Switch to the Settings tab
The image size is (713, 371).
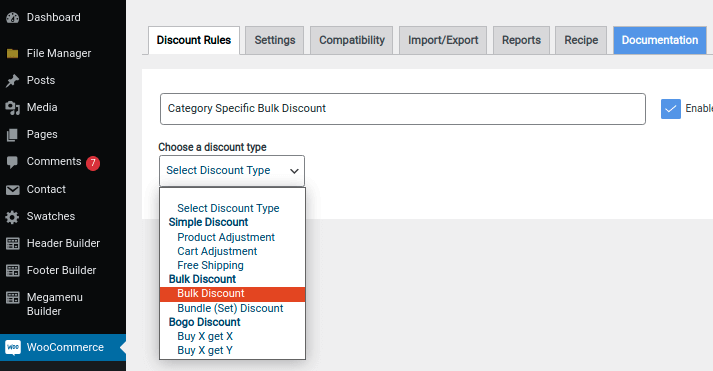coord(275,40)
